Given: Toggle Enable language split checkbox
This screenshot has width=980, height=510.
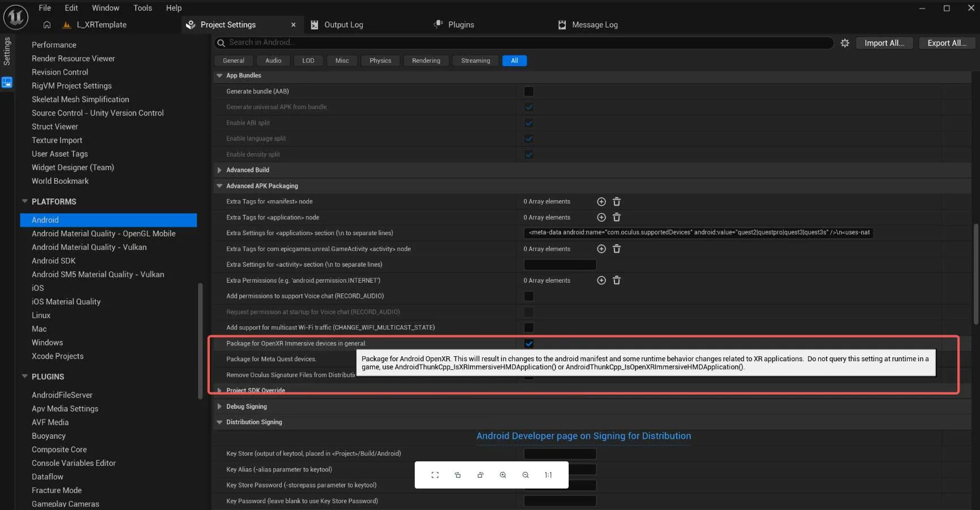Looking at the screenshot, I should pos(529,139).
